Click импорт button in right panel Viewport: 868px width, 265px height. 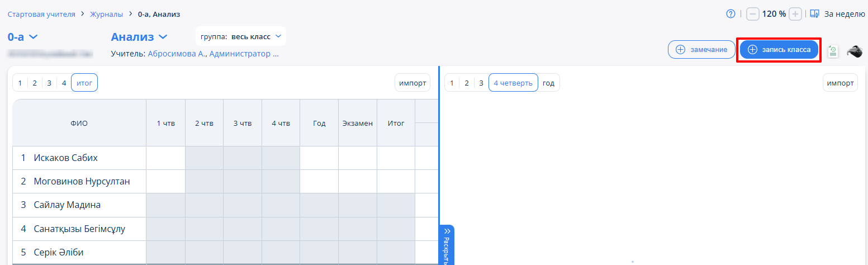[x=840, y=83]
